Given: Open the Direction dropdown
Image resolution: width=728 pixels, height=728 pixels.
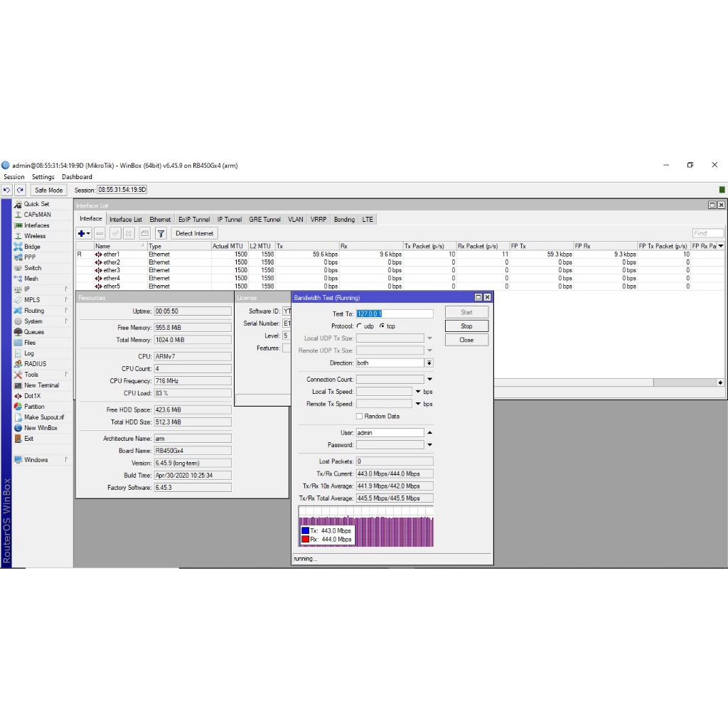Looking at the screenshot, I should pos(429,363).
